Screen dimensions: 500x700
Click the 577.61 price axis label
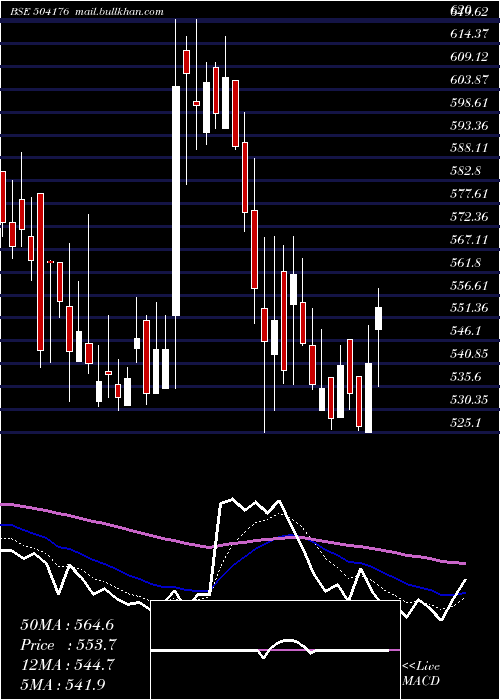coord(469,194)
